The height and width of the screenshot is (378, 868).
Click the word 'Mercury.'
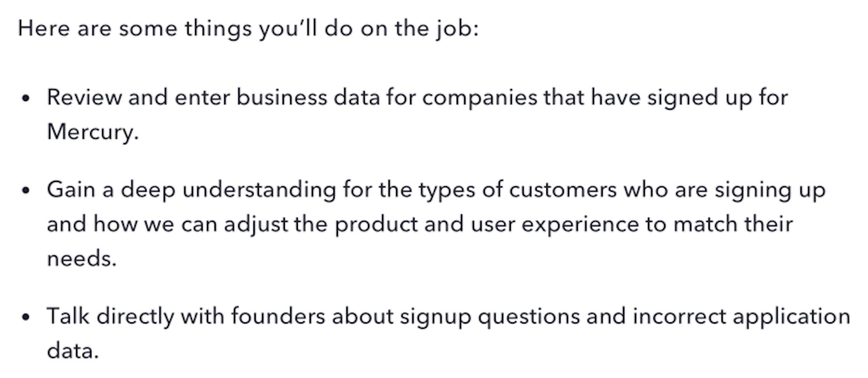(x=93, y=132)
